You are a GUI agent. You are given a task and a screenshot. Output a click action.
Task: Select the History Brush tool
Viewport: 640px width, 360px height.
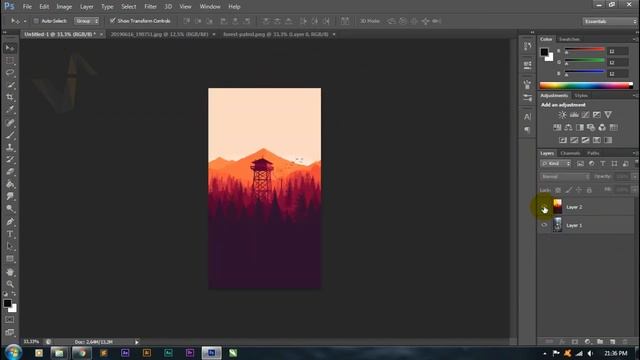pyautogui.click(x=10, y=160)
